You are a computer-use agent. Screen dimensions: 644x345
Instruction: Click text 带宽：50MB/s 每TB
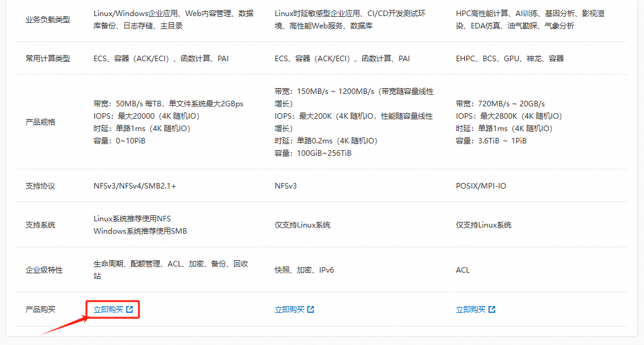(x=130, y=104)
